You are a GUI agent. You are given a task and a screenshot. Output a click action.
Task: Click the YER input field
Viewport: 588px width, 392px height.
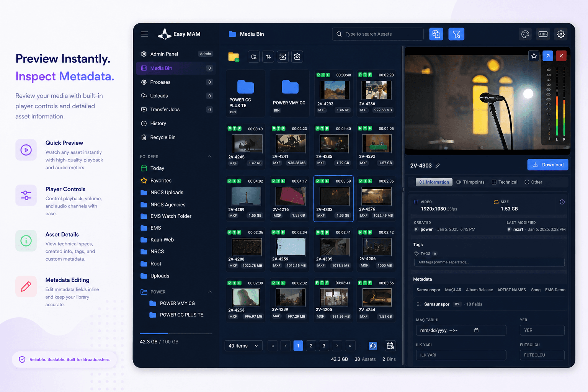542,330
